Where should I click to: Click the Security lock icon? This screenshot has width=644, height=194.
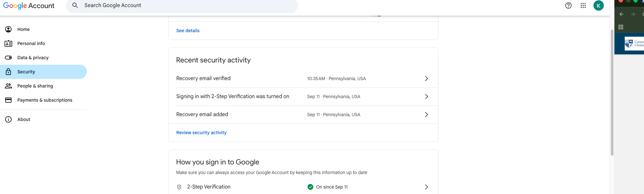pyautogui.click(x=9, y=72)
